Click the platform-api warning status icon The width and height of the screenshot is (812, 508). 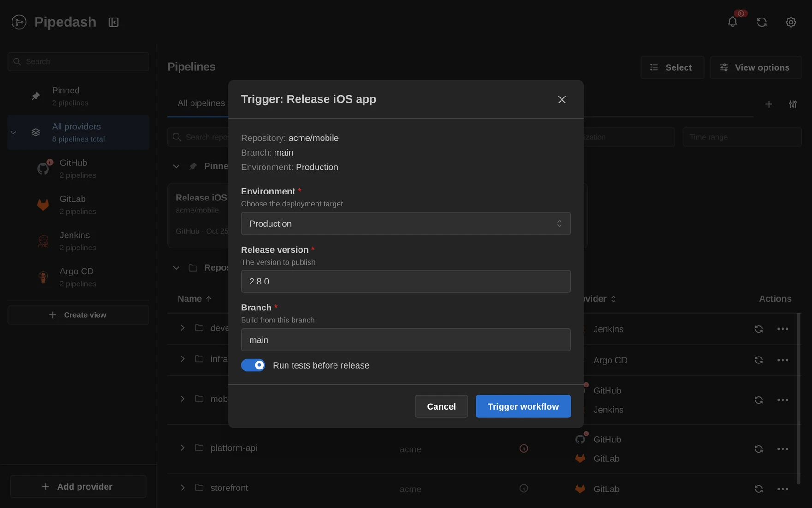point(524,448)
